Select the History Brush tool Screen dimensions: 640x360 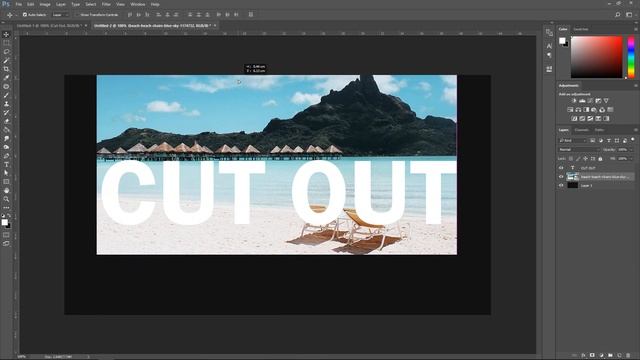6,113
